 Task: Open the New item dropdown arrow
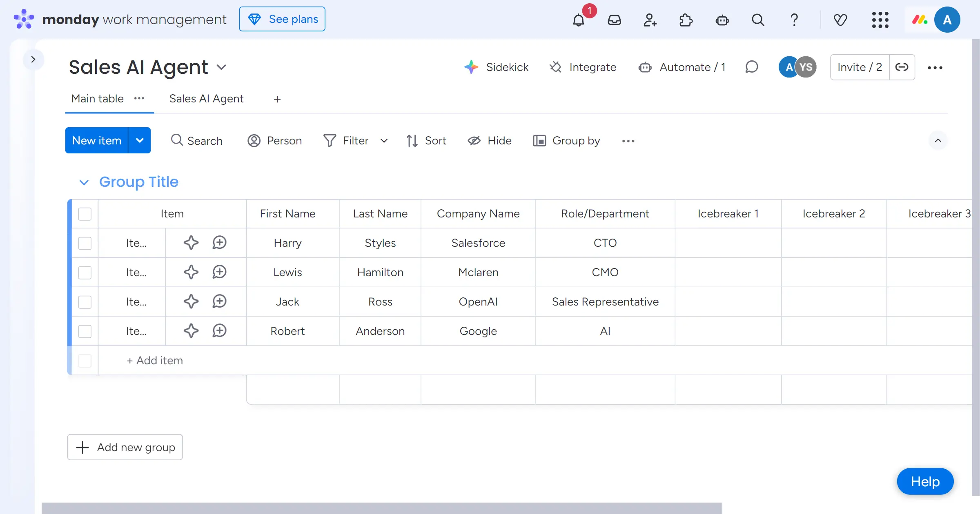[140, 140]
